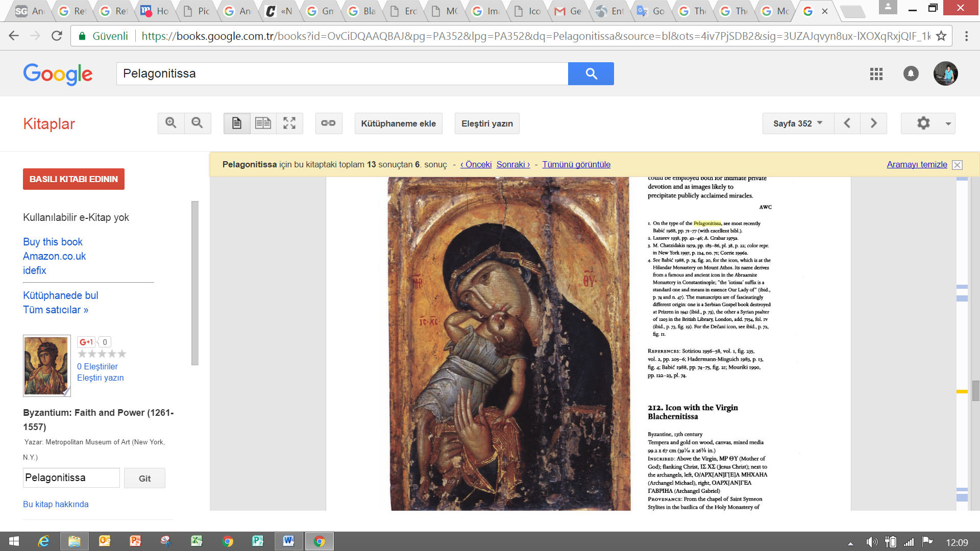Click the yellow search-hit marker
The width and height of the screenshot is (980, 551).
pos(962,391)
